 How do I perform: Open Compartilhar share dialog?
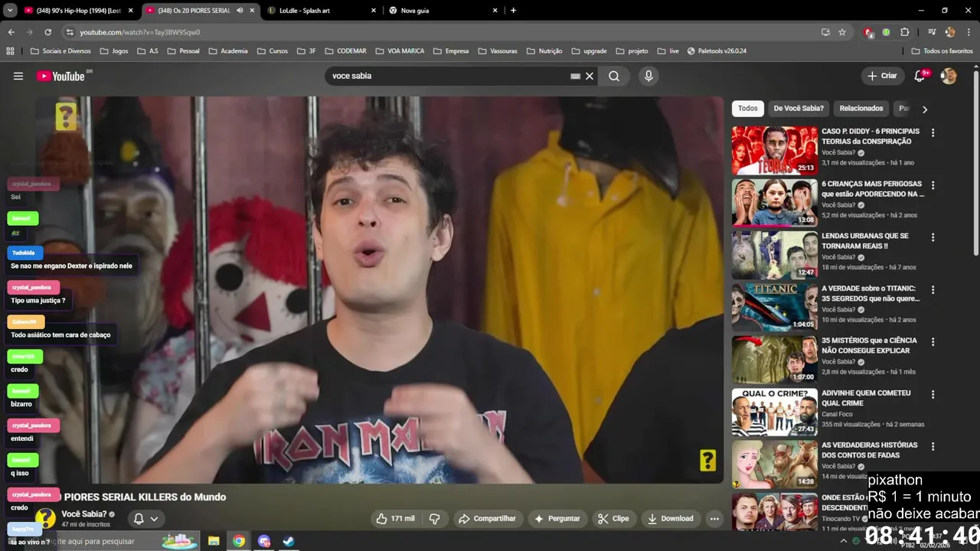pyautogui.click(x=487, y=518)
